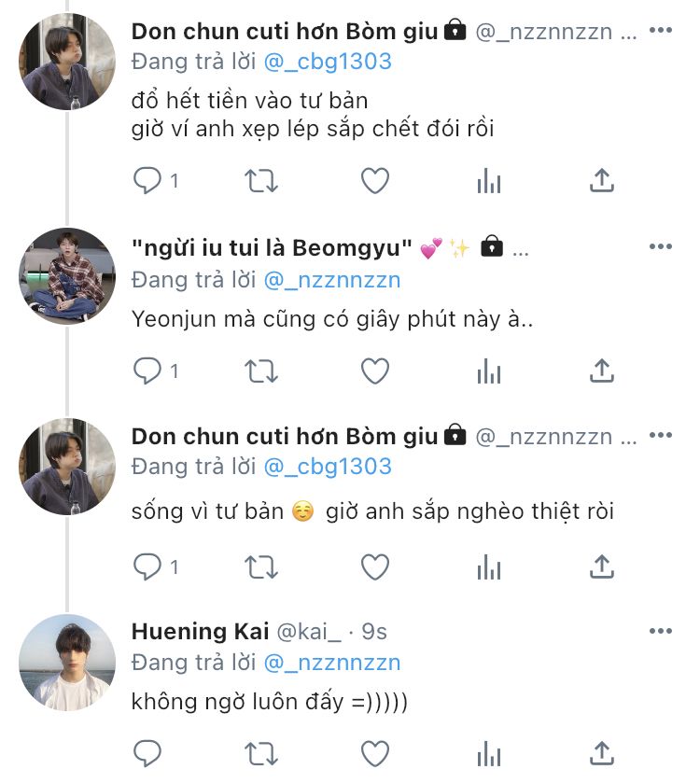Viewport: 700px width, 783px height.
Task: Share the 'sống vì tư bản' tweet
Action: point(602,566)
